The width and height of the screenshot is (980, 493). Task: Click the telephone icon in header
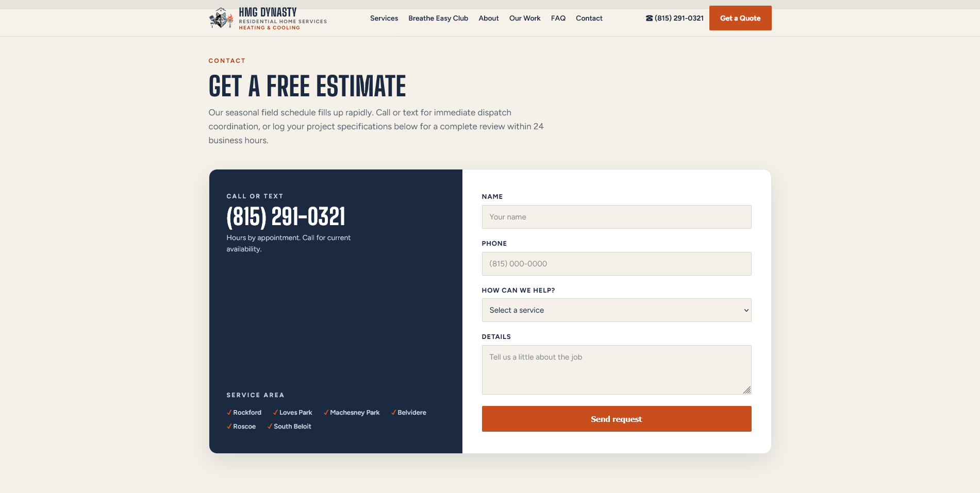tap(649, 19)
